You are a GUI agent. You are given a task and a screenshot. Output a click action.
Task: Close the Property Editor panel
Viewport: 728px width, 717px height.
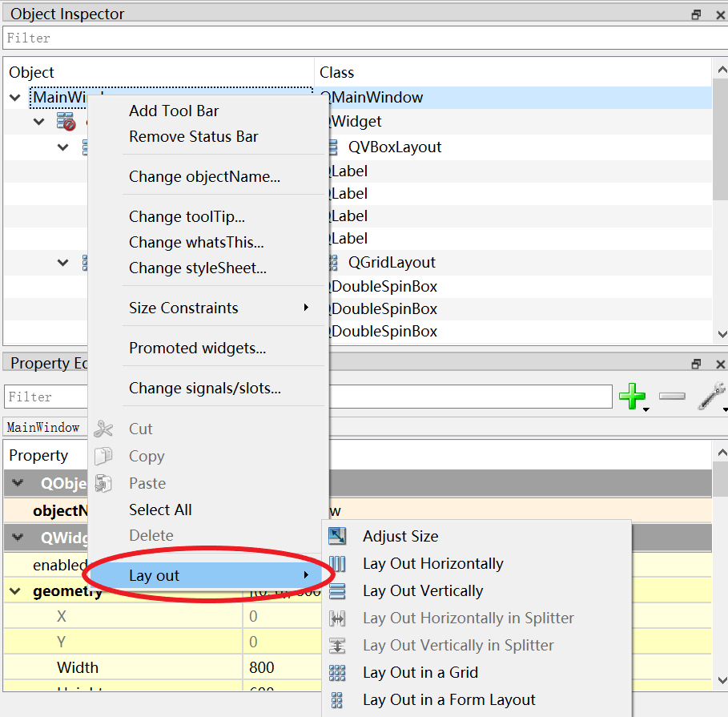pyautogui.click(x=720, y=364)
